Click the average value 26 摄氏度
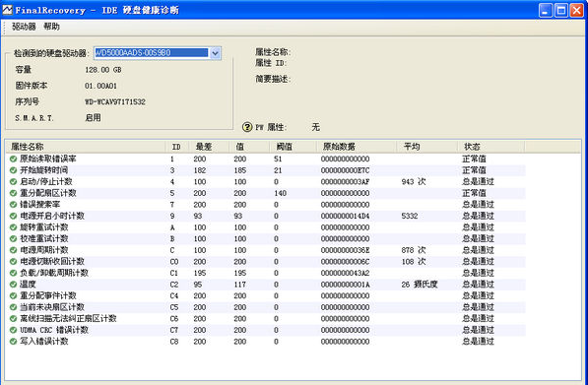588x385 pixels. click(x=420, y=285)
